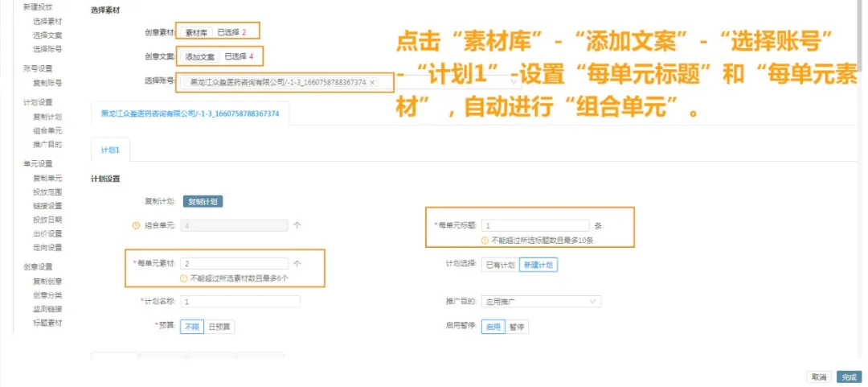Open the 素材库 material library
868x387 pixels.
[197, 32]
